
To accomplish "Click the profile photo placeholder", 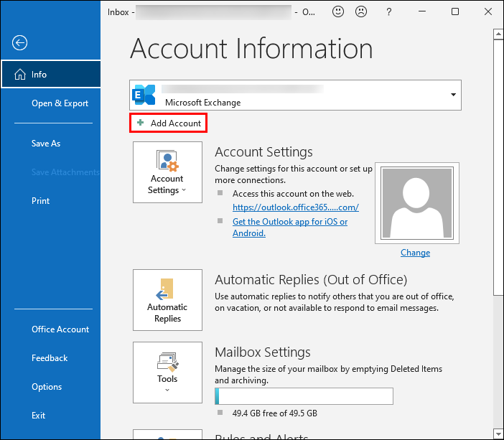I will pos(417,203).
